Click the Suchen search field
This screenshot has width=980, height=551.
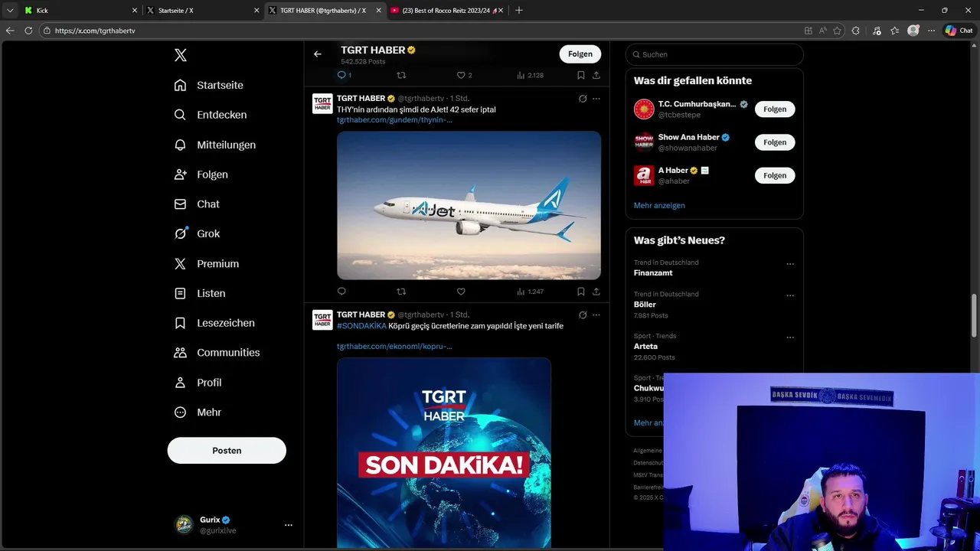click(x=714, y=54)
